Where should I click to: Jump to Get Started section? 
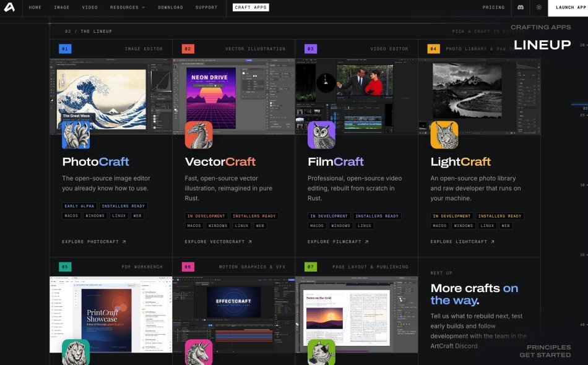[x=545, y=355]
